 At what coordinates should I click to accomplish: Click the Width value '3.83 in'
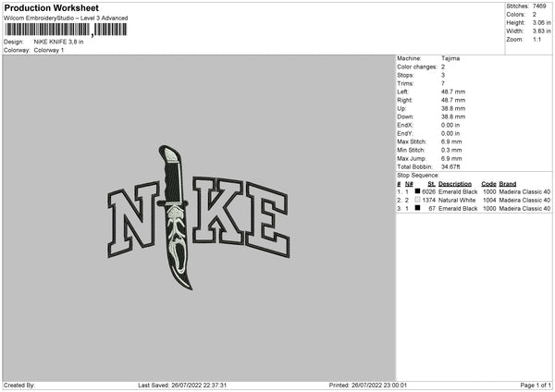pos(541,31)
